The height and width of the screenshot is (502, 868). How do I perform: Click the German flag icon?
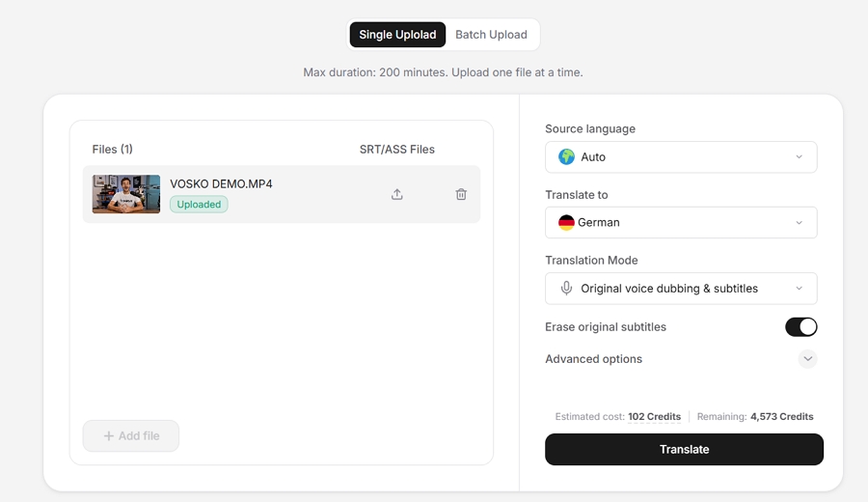tap(566, 222)
